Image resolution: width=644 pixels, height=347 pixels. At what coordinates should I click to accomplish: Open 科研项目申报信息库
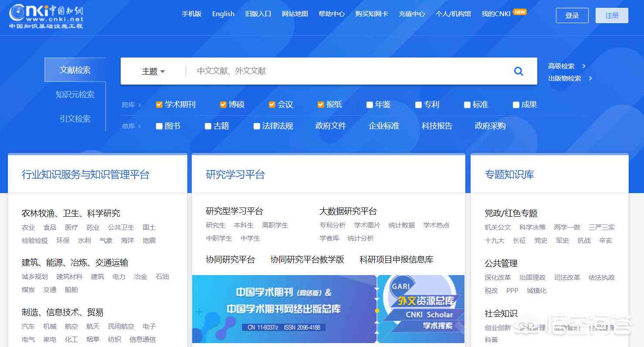point(397,259)
